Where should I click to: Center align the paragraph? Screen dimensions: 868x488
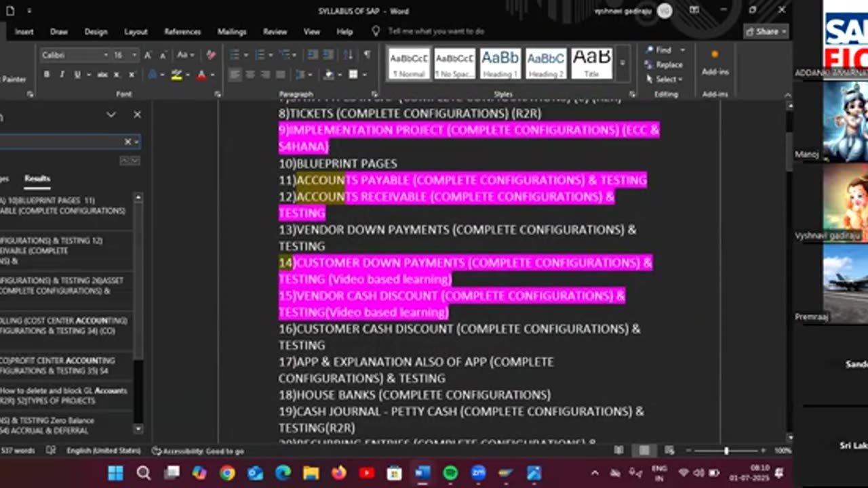coord(250,75)
